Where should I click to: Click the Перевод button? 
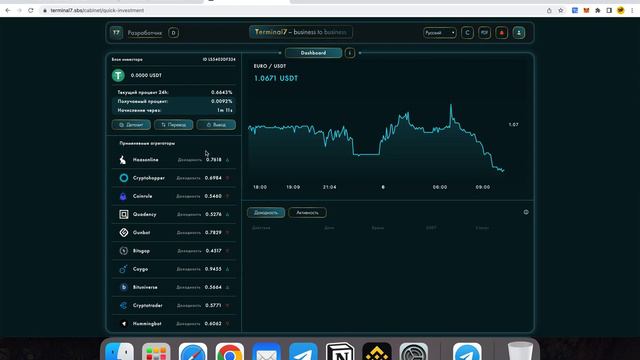tap(173, 125)
